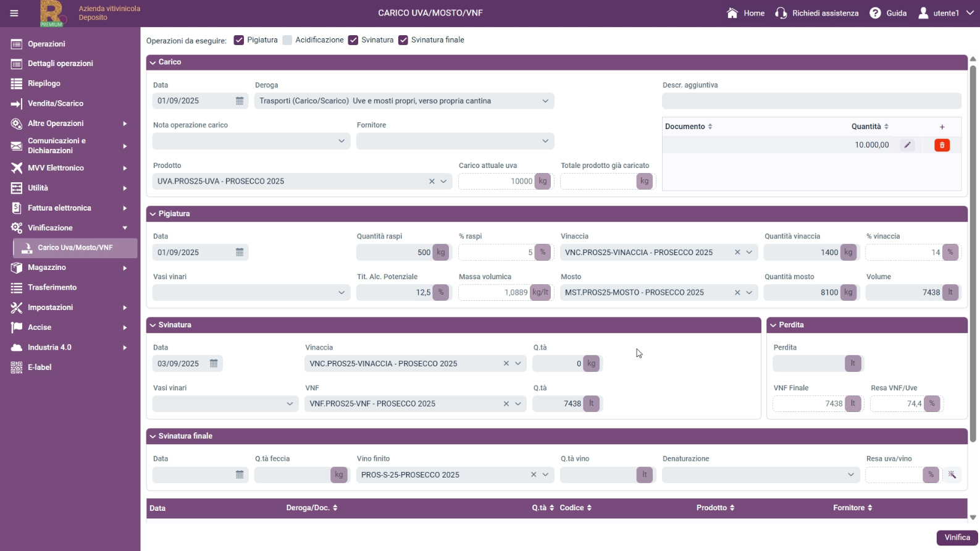Screen dimensions: 980x551
Task: Delete document row with red trash icon
Action: pyautogui.click(x=942, y=145)
